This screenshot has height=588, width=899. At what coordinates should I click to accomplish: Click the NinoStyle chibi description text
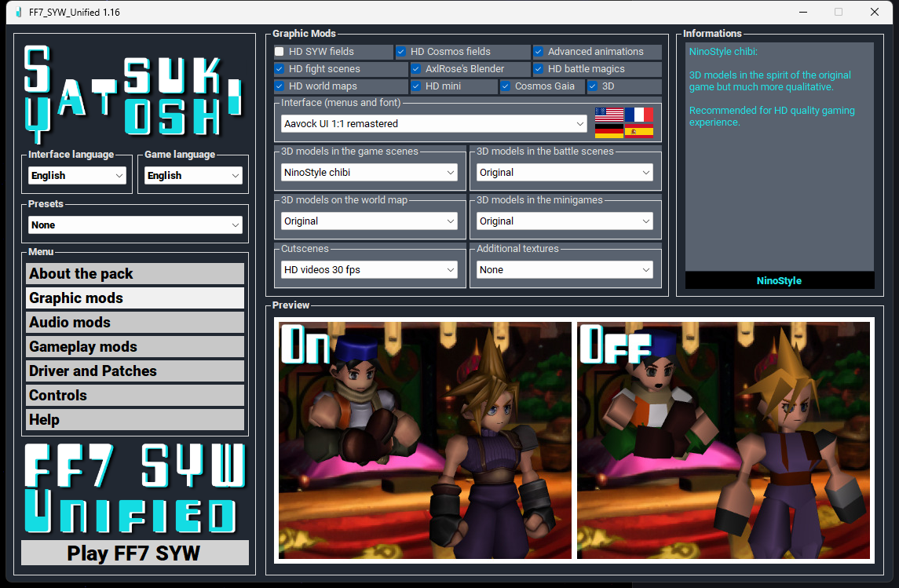(x=772, y=87)
